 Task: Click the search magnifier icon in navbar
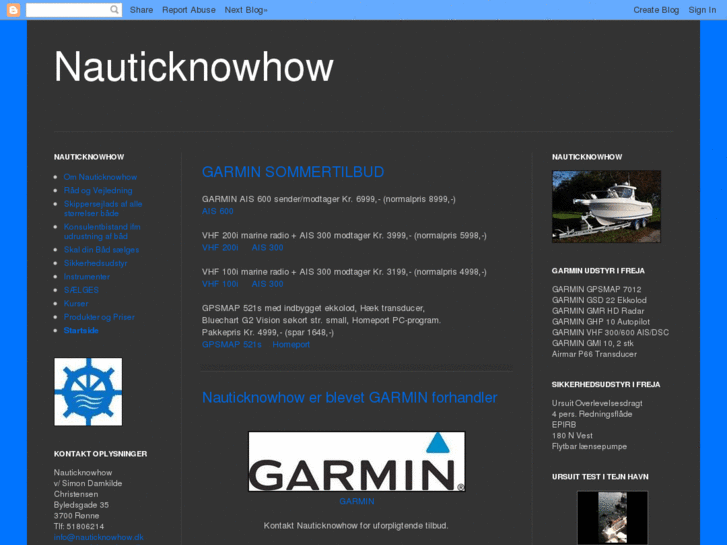tap(114, 10)
